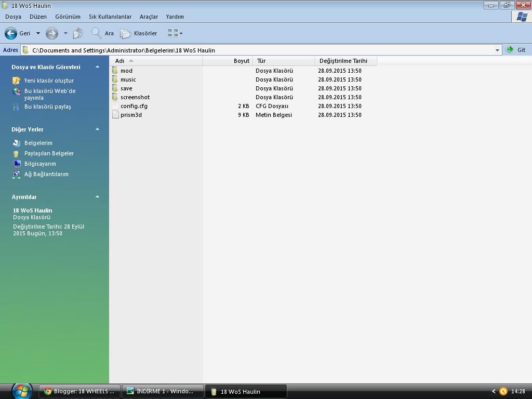Collapse the Diğer Yerler panel

coord(97,129)
